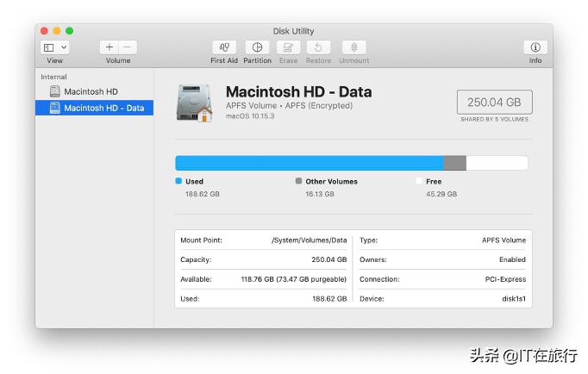Click the 45.29 GB free value

pos(441,194)
